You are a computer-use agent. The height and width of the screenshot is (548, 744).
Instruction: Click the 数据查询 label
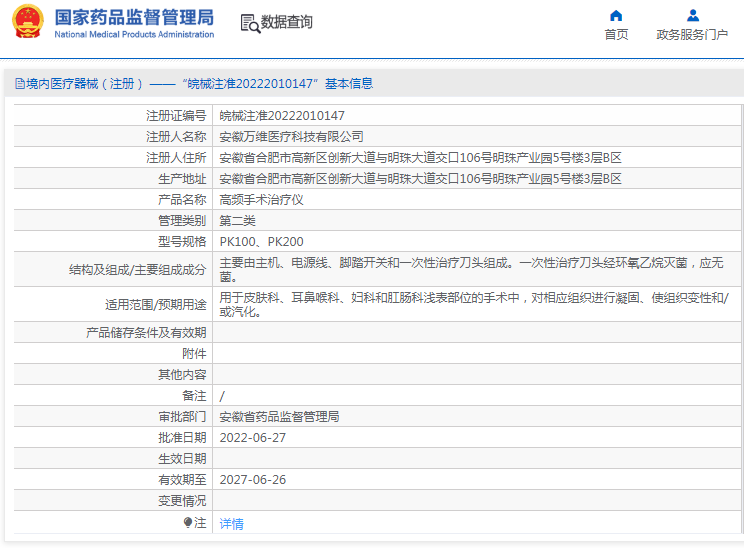[287, 22]
